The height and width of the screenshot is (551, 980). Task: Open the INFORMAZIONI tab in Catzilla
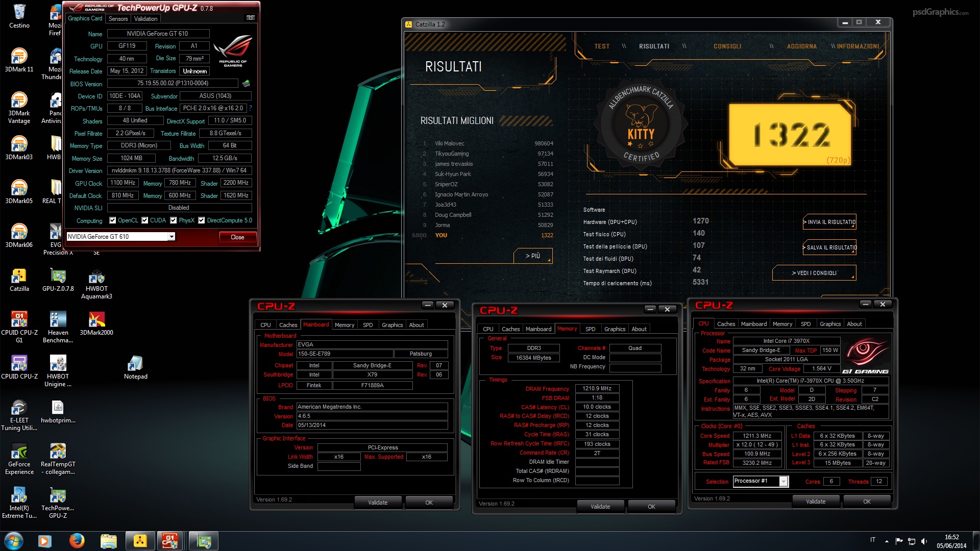(x=857, y=46)
